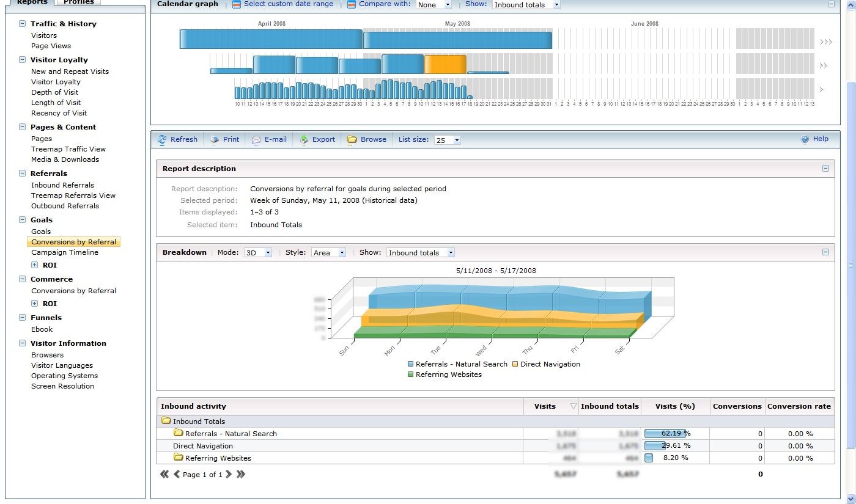Sort by the Conversion rate column header
This screenshot has height=504, width=856.
coord(799,406)
